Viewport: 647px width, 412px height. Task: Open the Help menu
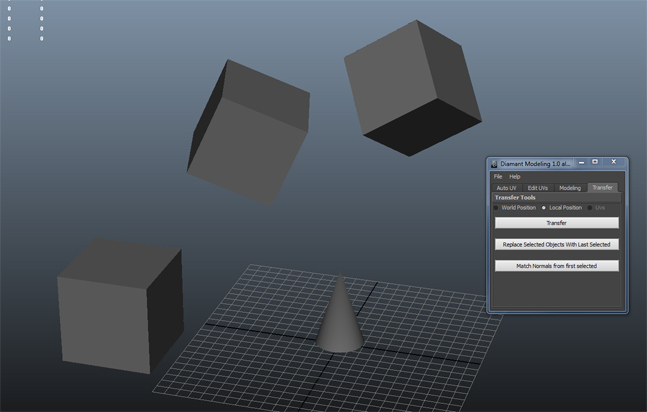[515, 176]
